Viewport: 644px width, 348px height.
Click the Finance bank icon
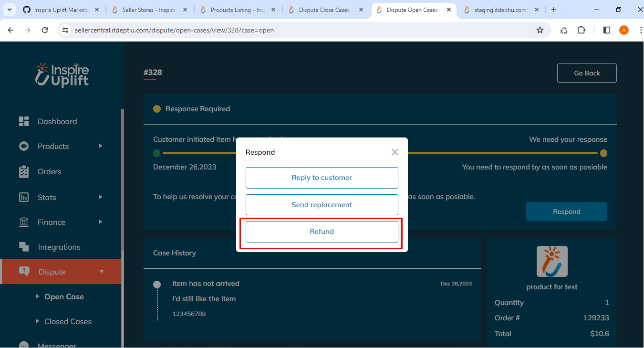(x=24, y=222)
